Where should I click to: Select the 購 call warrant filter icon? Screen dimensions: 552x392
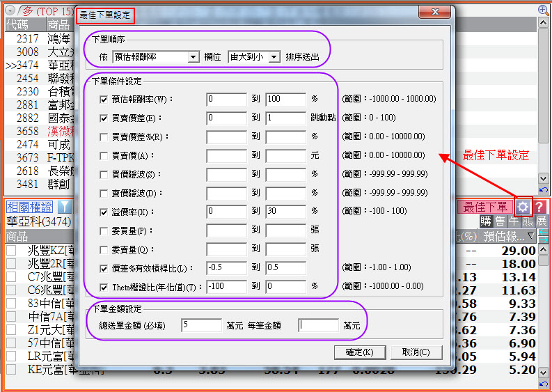(x=487, y=221)
